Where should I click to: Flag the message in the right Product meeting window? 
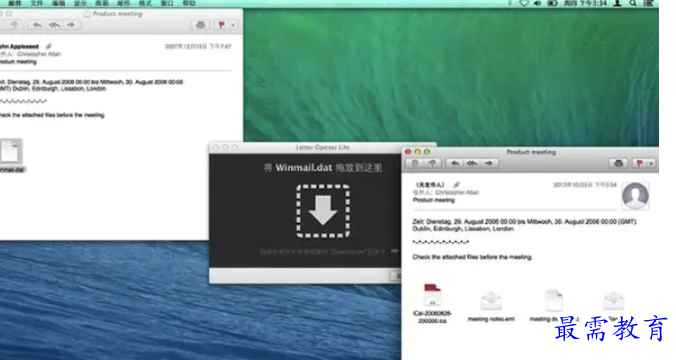pyautogui.click(x=640, y=163)
